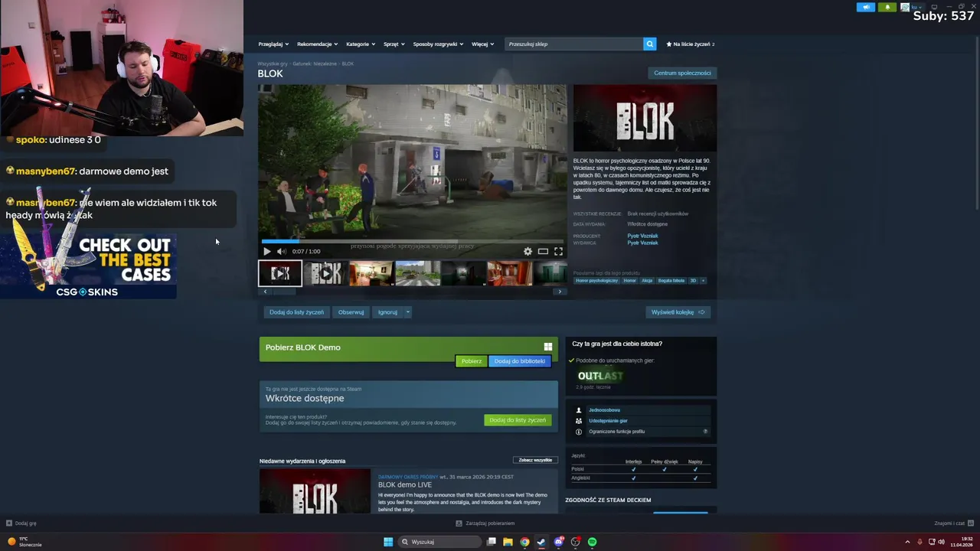Seek the trailer progress bar
Image resolution: width=980 pixels, height=551 pixels.
click(412, 241)
